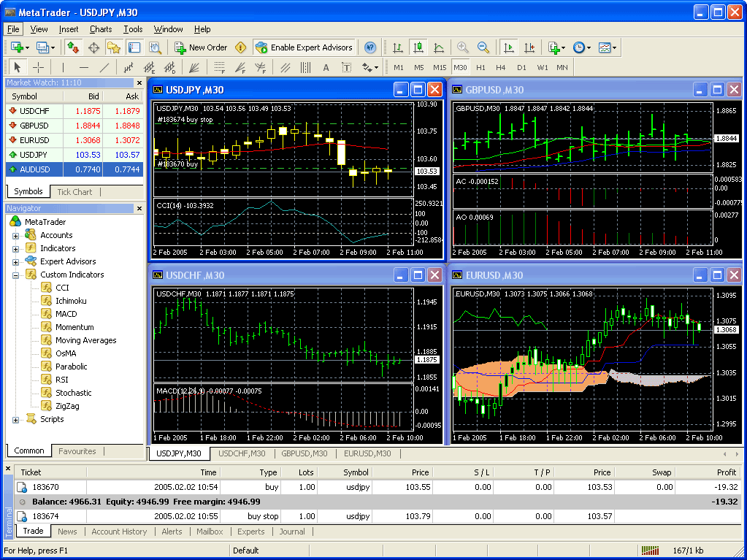Viewport: 747px width, 560px height.
Task: Switch to the H1 timeframe
Action: [481, 67]
